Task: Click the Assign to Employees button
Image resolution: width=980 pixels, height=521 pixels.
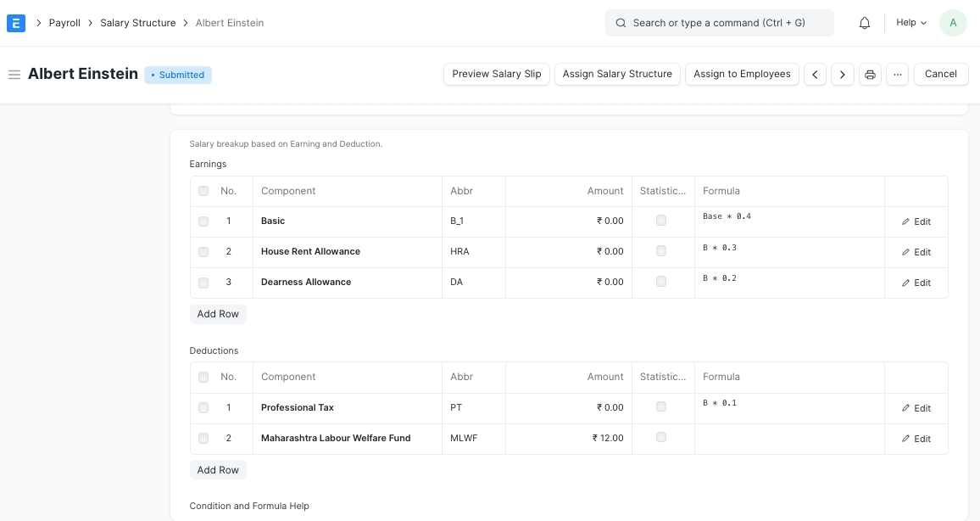Action: point(742,74)
